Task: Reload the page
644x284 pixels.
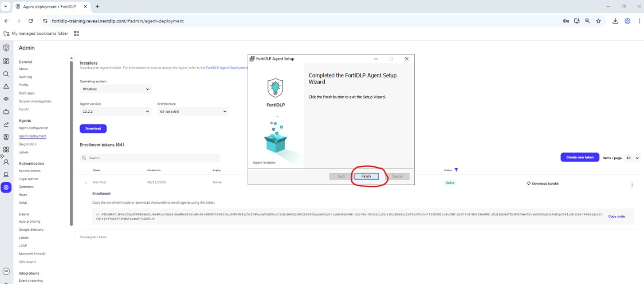Action: pos(31,21)
